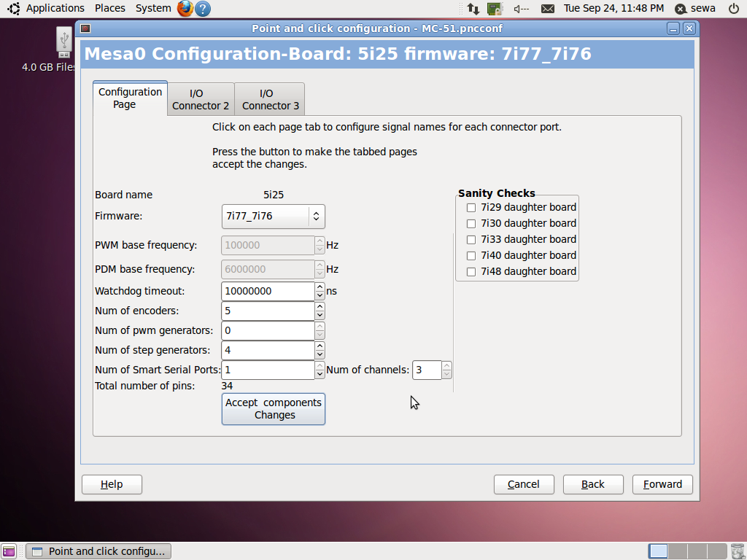This screenshot has height=560, width=747.
Task: Click the Num of encoders field
Action: [268, 311]
